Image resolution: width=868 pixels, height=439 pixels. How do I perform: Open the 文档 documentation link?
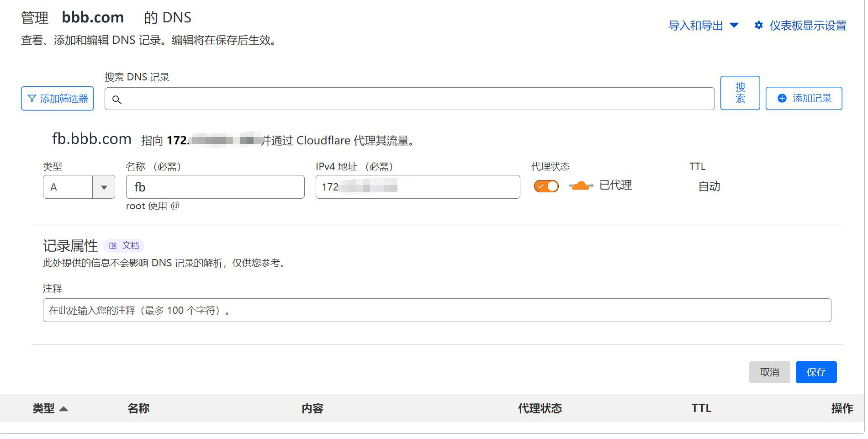[124, 246]
